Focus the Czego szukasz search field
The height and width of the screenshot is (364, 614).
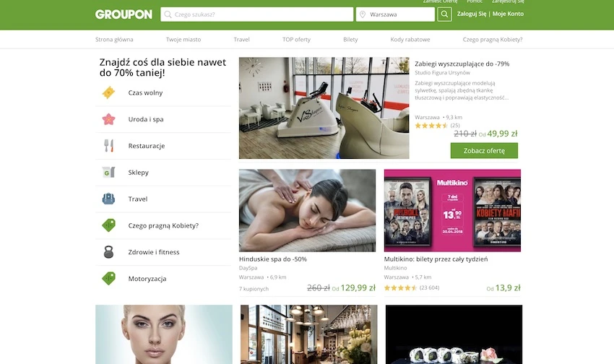point(257,14)
